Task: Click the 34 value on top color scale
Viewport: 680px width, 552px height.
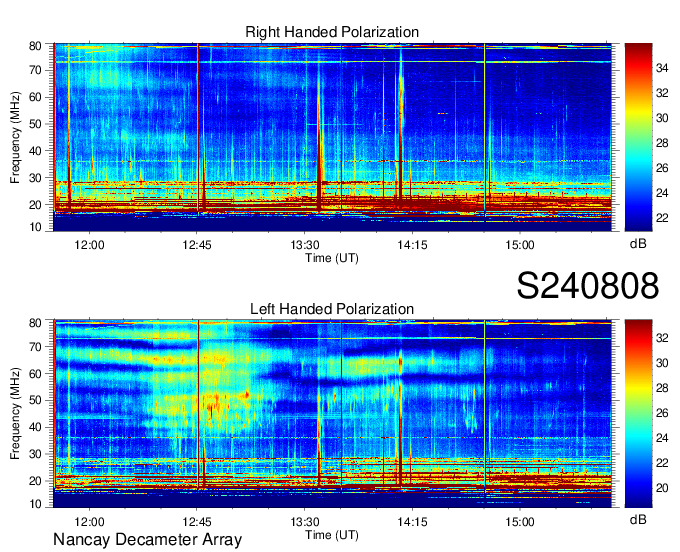Action: click(662, 68)
